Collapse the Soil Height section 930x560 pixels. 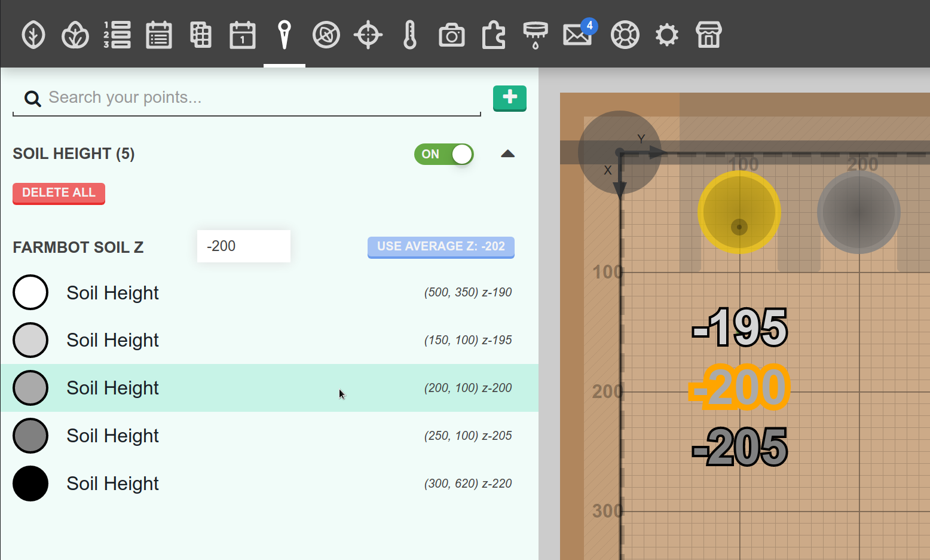pos(507,154)
